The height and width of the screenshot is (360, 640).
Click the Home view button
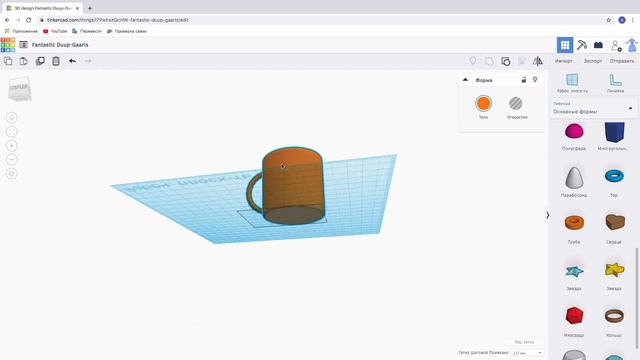[x=12, y=118]
